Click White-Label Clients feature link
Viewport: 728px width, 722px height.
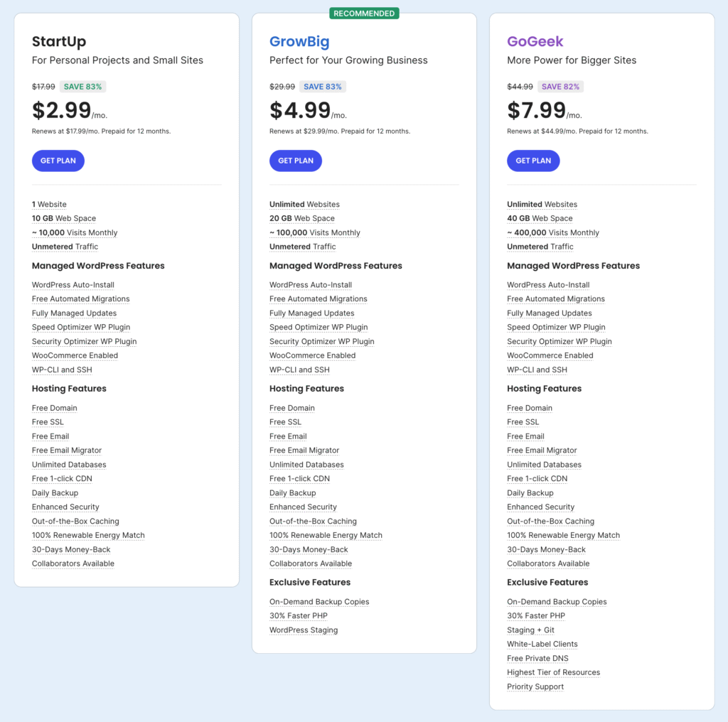[542, 644]
